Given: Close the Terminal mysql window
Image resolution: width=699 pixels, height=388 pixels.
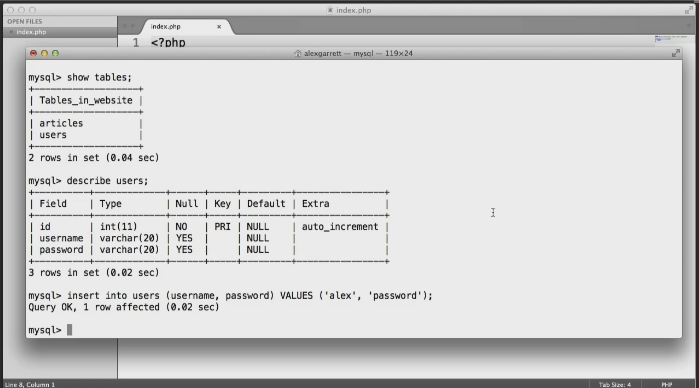Looking at the screenshot, I should click(x=33, y=53).
